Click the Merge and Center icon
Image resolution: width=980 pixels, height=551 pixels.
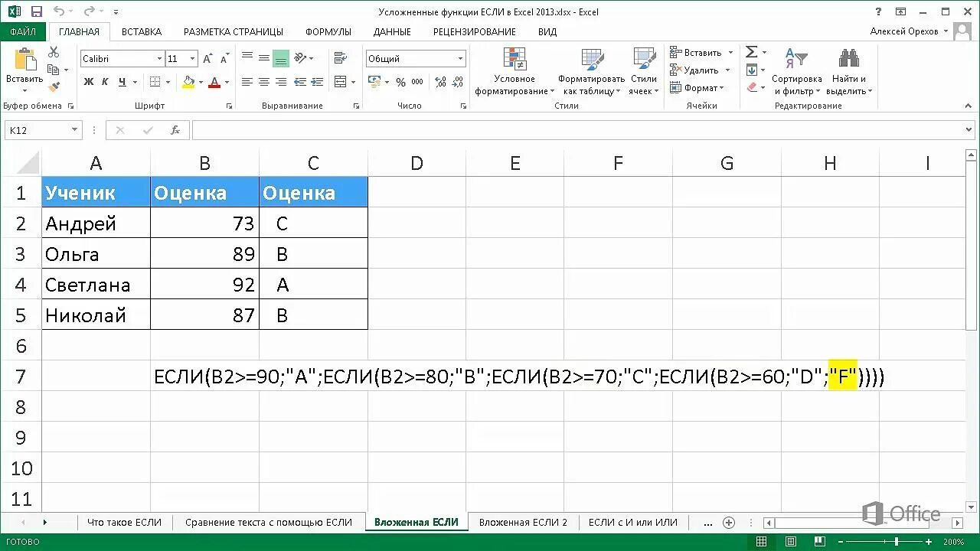coord(340,82)
